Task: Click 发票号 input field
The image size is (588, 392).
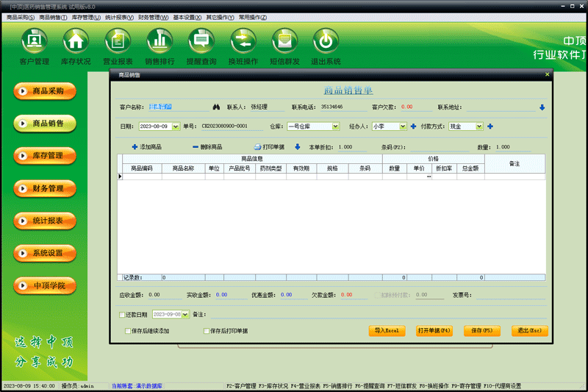Action: (510, 295)
